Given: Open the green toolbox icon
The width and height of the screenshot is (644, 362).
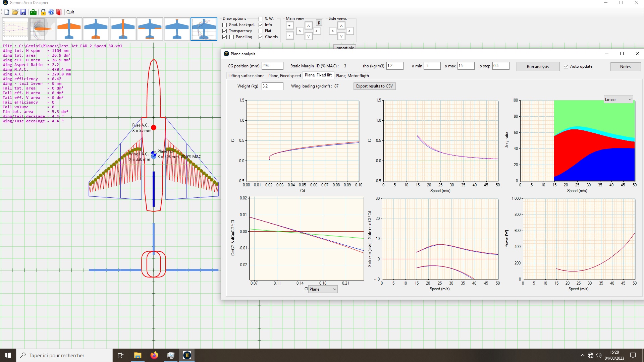Looking at the screenshot, I should tap(33, 12).
